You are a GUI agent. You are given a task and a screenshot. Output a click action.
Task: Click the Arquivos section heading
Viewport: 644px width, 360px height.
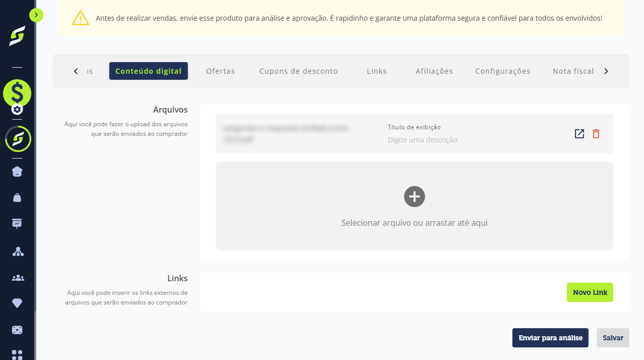170,110
